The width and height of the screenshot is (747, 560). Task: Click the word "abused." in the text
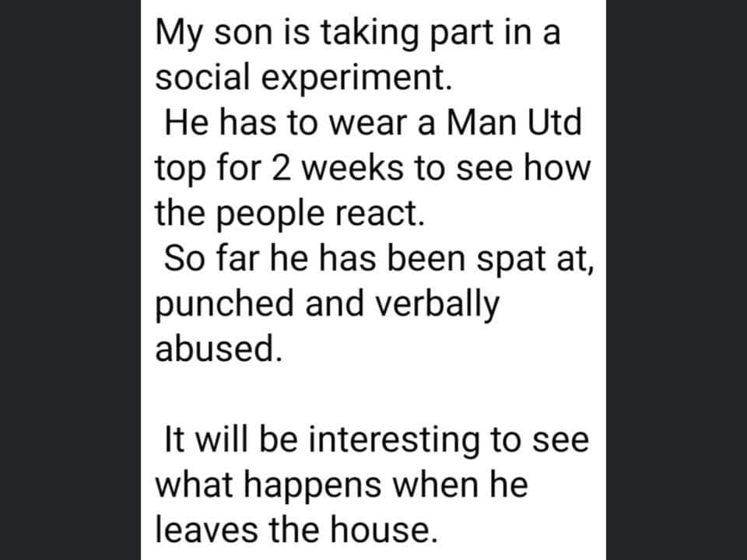pos(216,348)
